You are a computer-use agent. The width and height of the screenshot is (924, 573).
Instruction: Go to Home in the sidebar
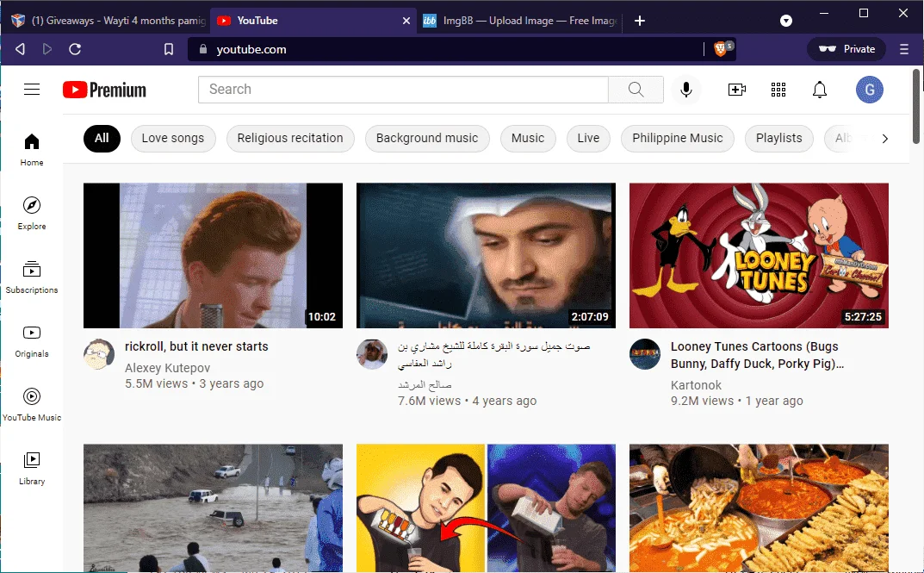pos(32,150)
